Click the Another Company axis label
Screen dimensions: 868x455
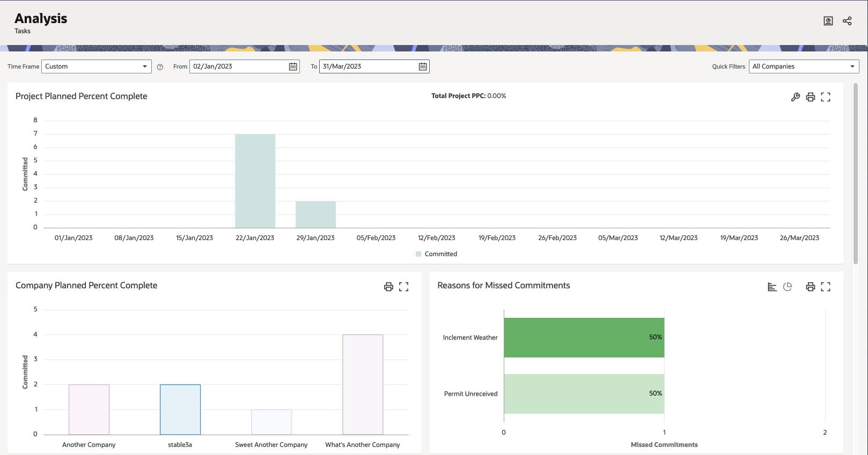pos(89,445)
